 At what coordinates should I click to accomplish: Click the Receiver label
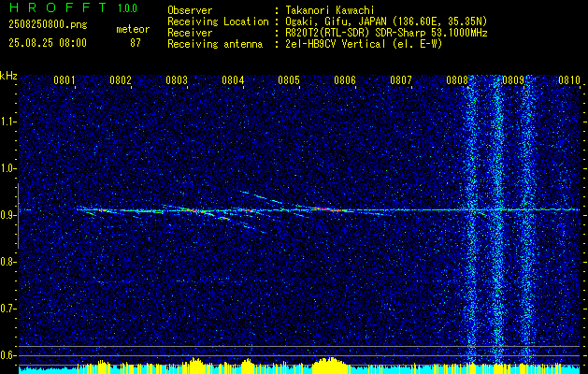(x=190, y=33)
